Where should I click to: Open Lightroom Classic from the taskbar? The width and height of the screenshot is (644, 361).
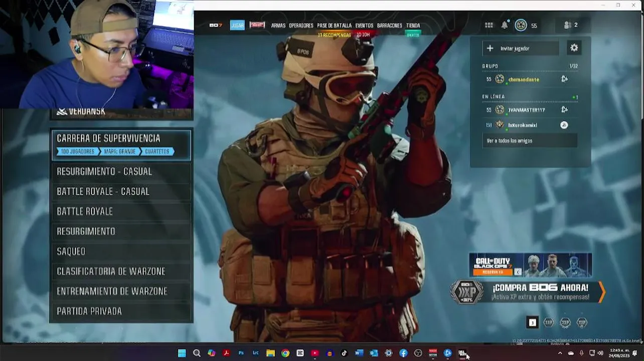[256, 353]
